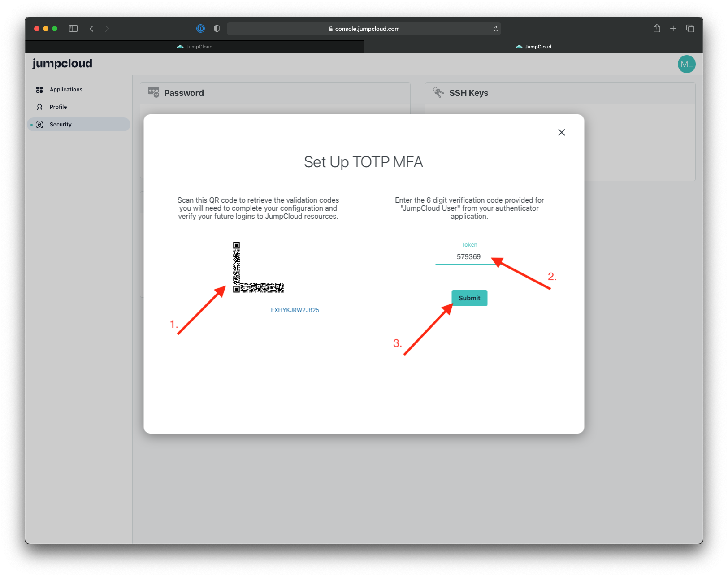Switch to the second JumpCloud browser tab
Screen dimensions: 728x577
click(x=533, y=47)
